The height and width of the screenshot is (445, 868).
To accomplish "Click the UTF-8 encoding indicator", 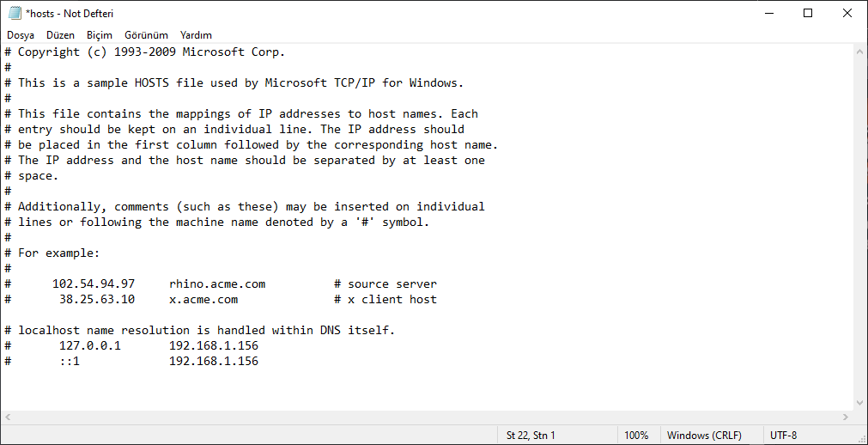I will click(784, 436).
